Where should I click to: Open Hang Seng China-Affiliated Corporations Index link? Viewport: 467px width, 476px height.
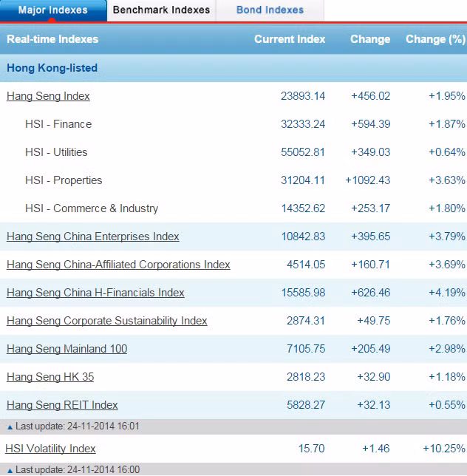(x=118, y=265)
